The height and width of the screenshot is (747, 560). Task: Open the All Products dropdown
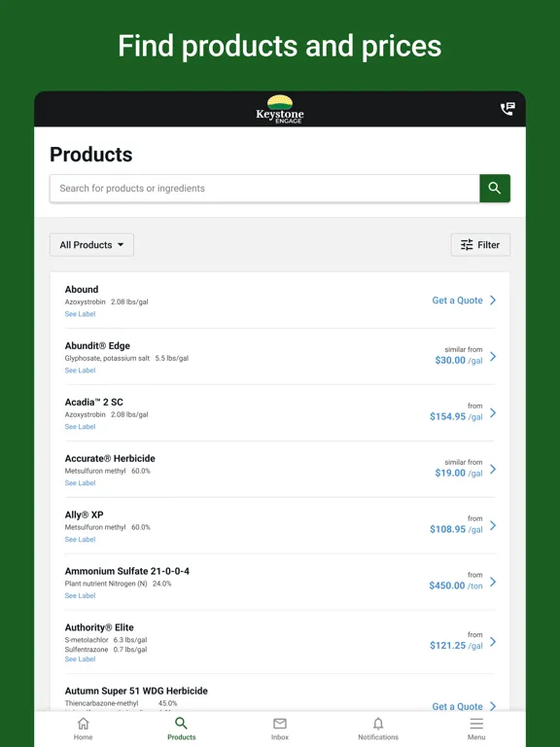click(92, 245)
